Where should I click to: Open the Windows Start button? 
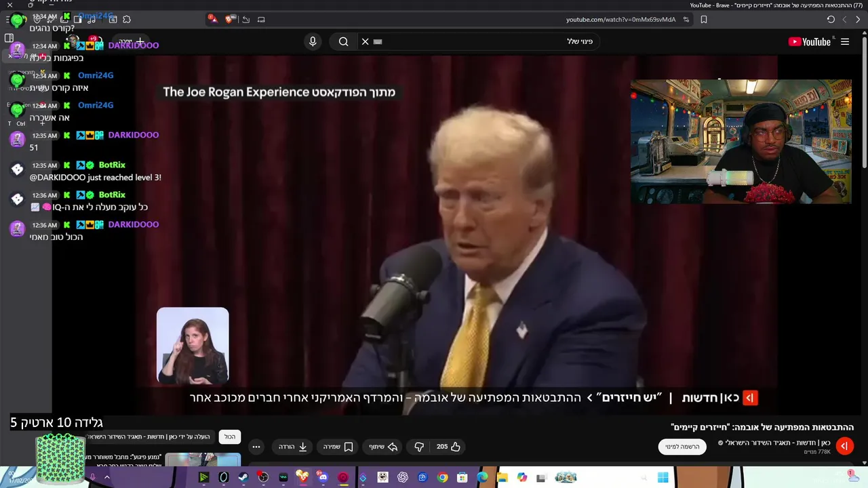tap(663, 478)
